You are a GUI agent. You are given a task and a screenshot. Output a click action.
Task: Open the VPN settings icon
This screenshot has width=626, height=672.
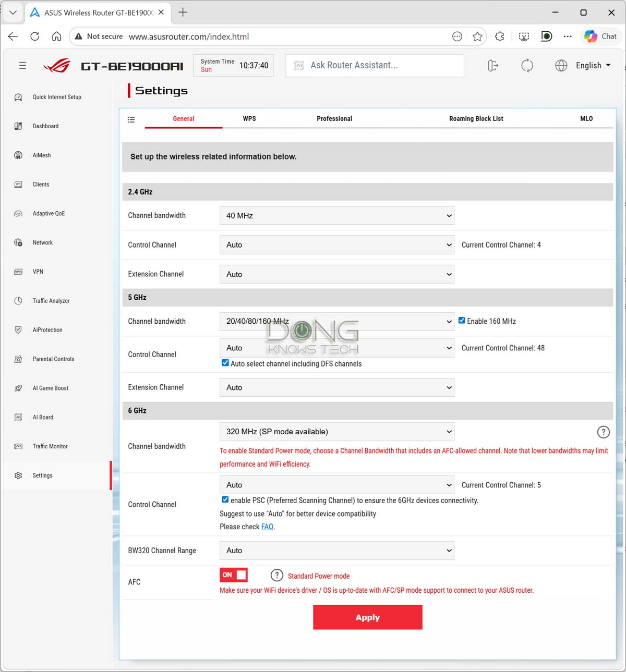pos(18,272)
